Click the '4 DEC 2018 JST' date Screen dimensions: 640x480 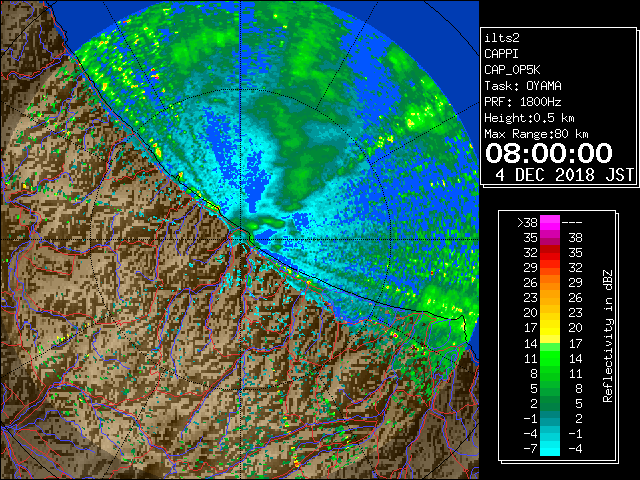[564, 175]
